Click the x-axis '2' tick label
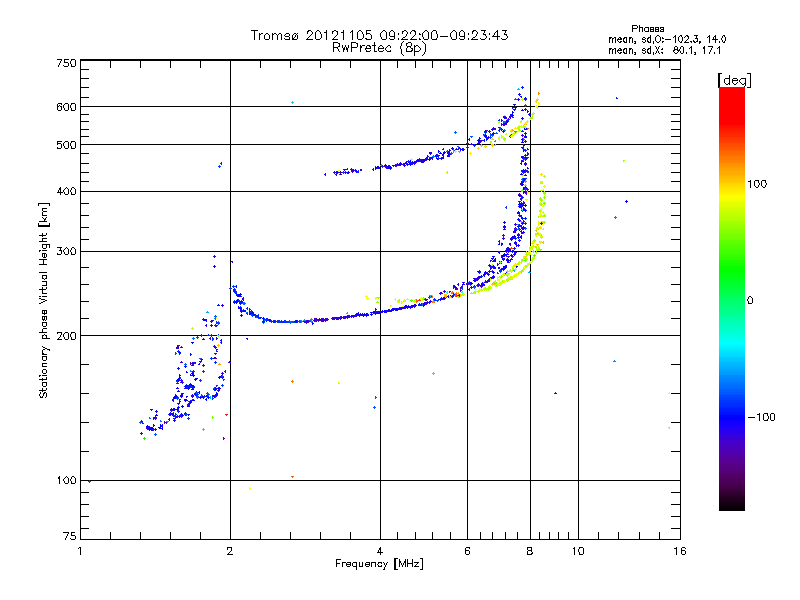This screenshot has height=600, width=800. click(230, 551)
